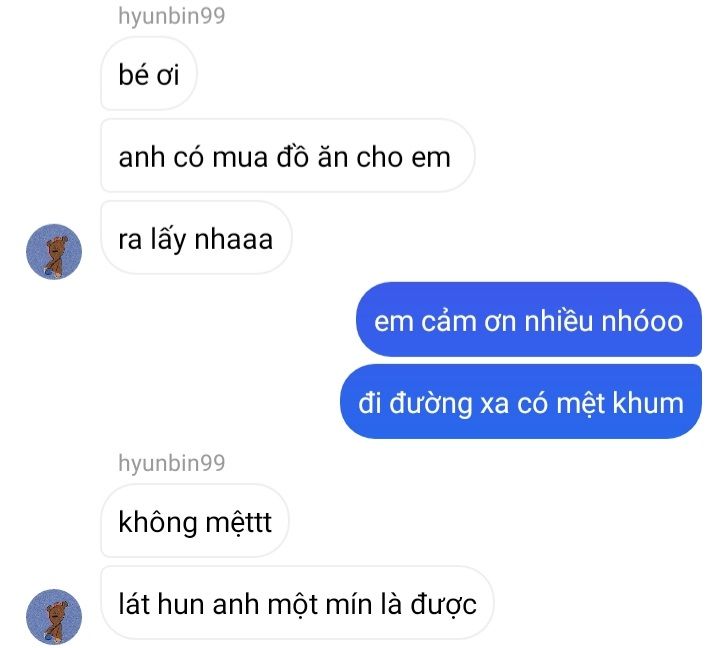Click the word 'cảm ơn' in the sent bubble

tap(468, 321)
